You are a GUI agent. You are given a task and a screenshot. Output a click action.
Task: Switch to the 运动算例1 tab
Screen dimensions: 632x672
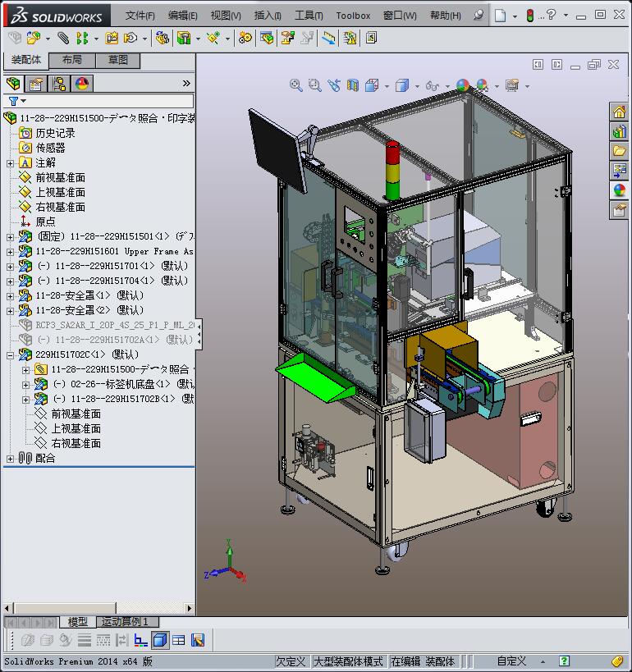[128, 621]
